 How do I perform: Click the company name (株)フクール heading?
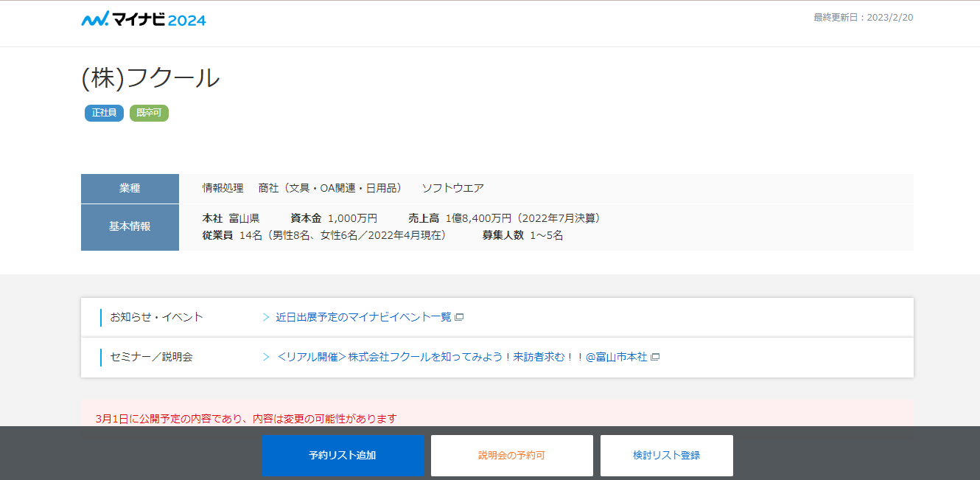click(x=150, y=77)
